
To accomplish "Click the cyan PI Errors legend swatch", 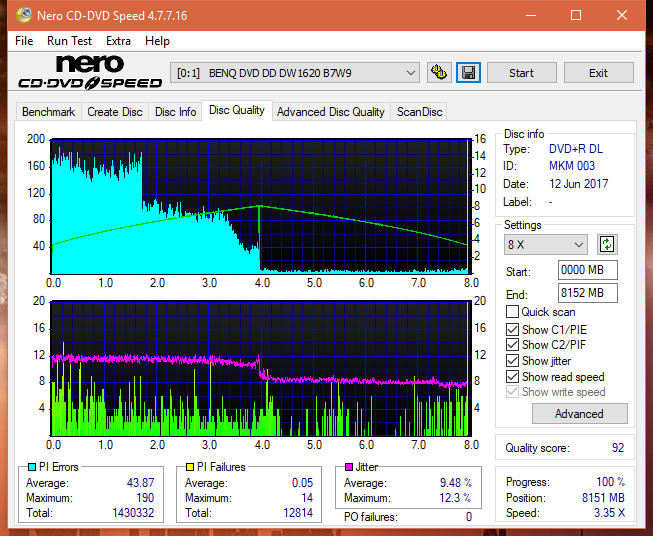I will 32,467.
